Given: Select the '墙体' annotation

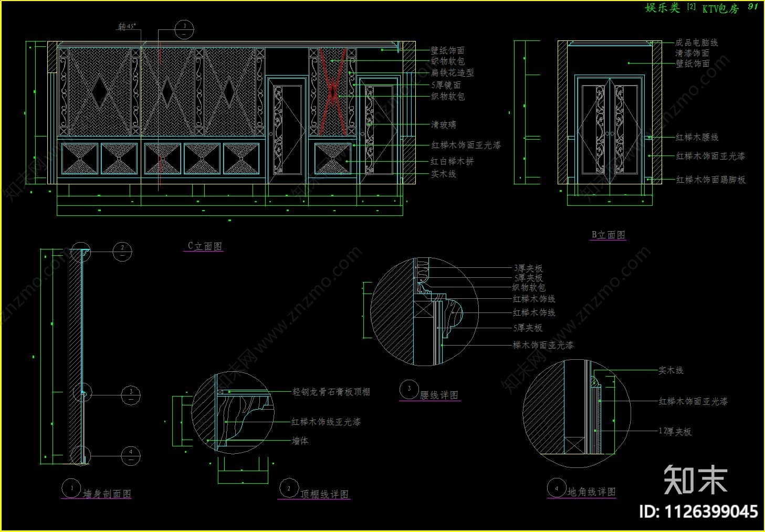Looking at the screenshot, I should pyautogui.click(x=300, y=441).
